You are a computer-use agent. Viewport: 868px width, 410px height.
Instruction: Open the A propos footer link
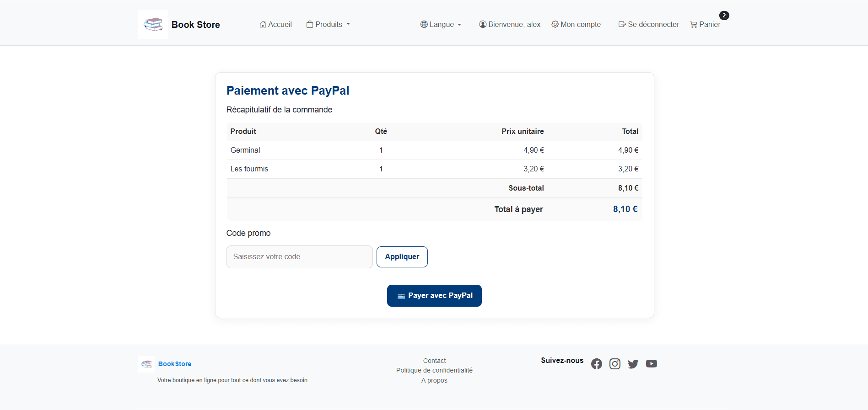pyautogui.click(x=434, y=380)
